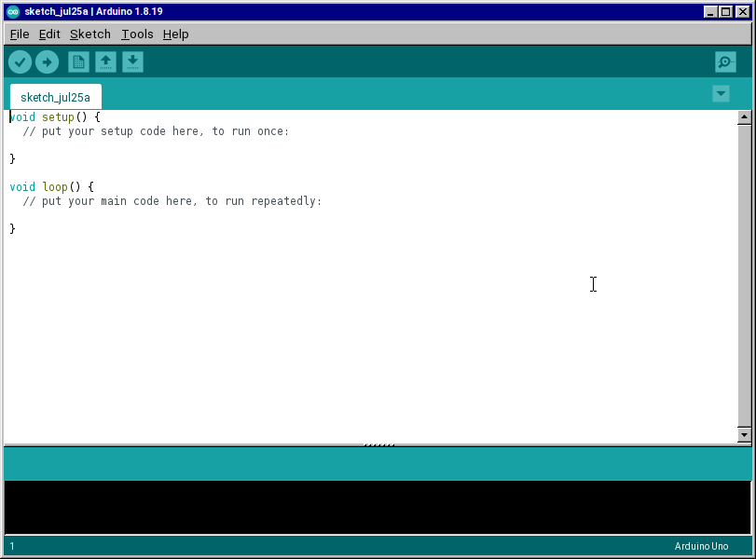The height and width of the screenshot is (559, 756).
Task: Click the editor scrollbar up arrow
Action: (744, 117)
